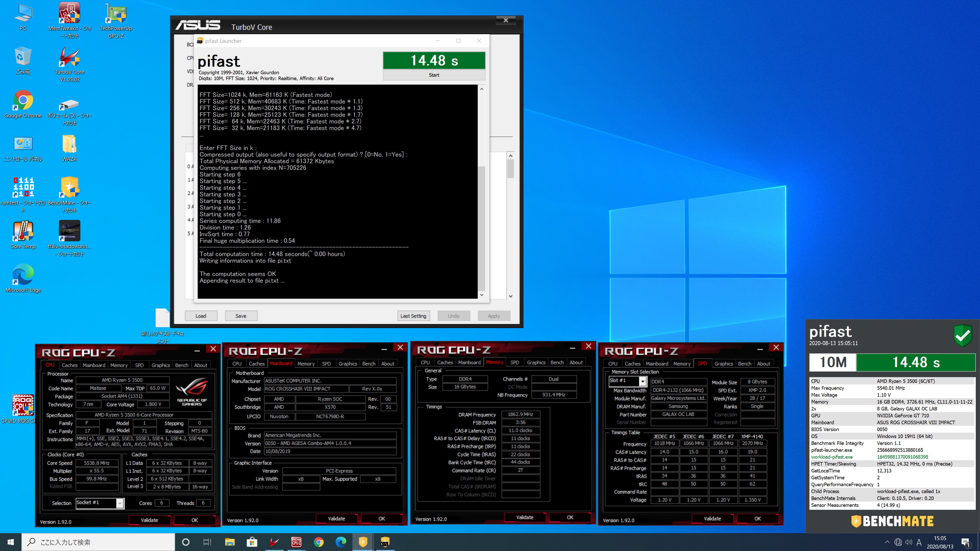This screenshot has width=980, height=551.
Task: Click the IME mode 'A' indicator in tray
Action: [x=919, y=542]
